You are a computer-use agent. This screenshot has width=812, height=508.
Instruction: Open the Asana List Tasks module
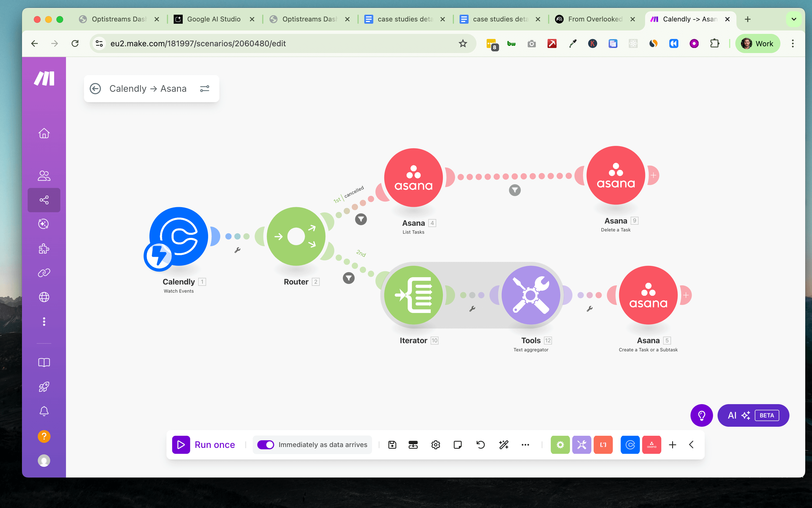pyautogui.click(x=413, y=178)
